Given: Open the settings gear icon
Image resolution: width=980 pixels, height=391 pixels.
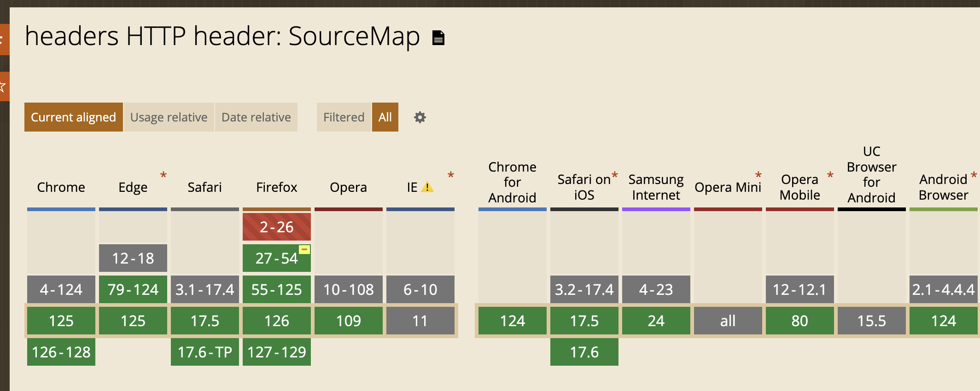Looking at the screenshot, I should 420,117.
